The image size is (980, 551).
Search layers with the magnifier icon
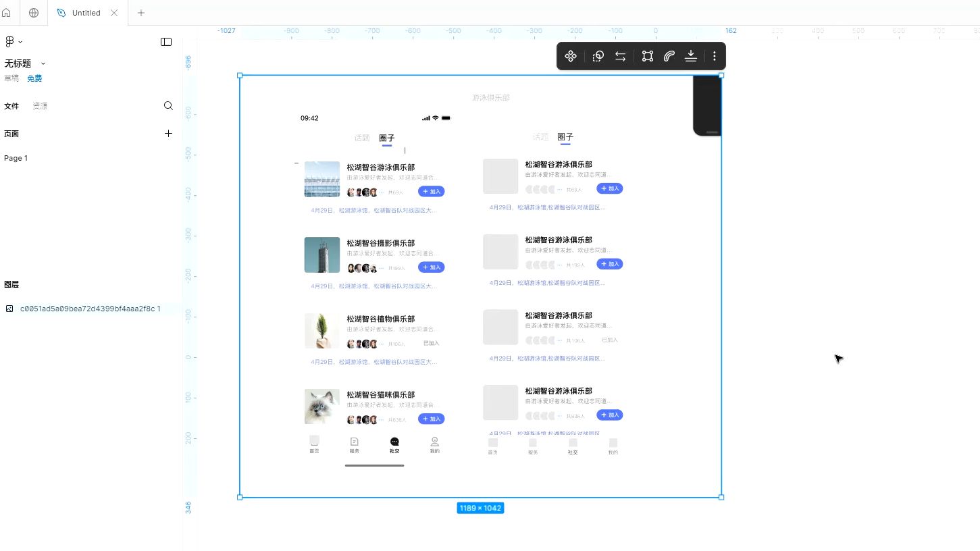tap(168, 106)
